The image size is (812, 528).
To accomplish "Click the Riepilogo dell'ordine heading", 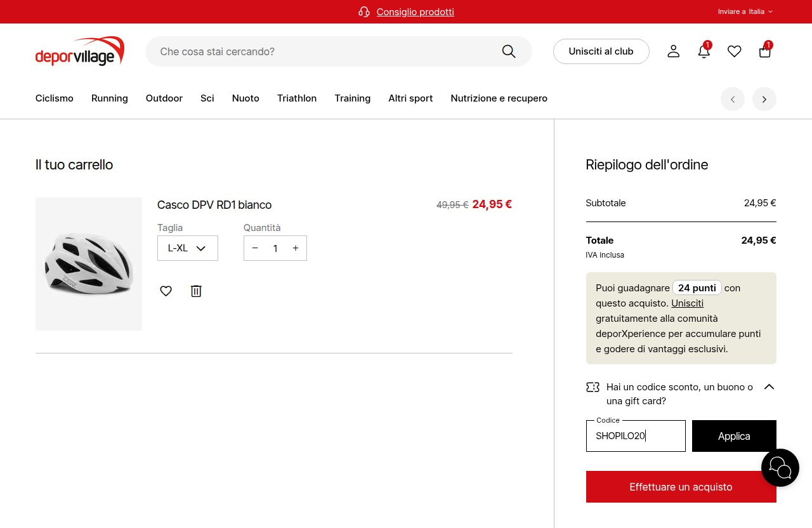I will 647,165.
